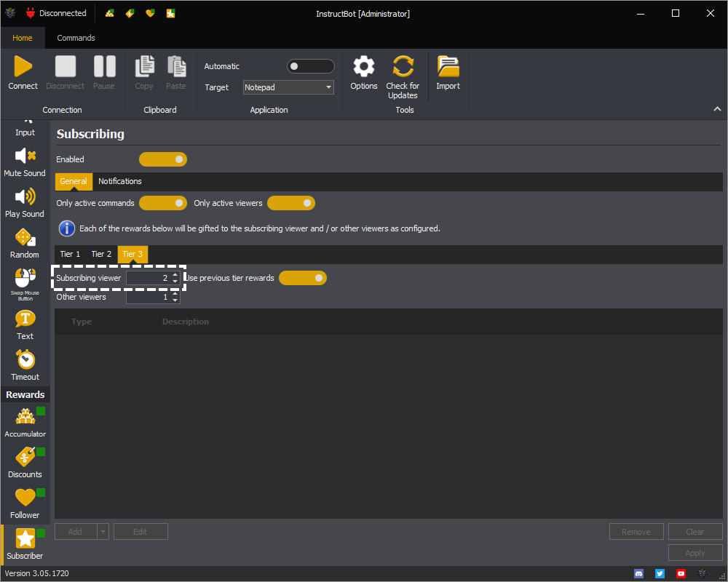The image size is (728, 582).
Task: Select the Mute Sound command icon
Action: [x=25, y=156]
